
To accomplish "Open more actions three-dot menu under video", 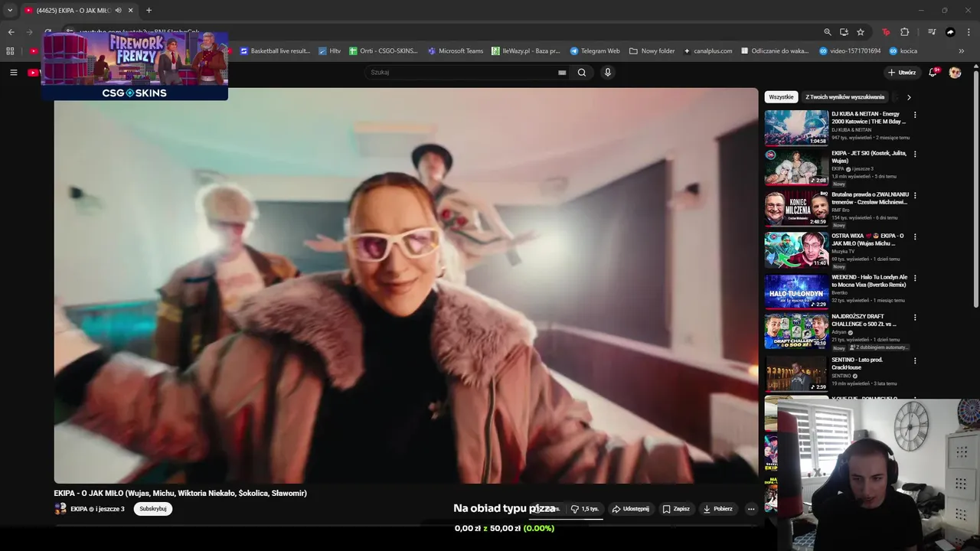I will coord(751,509).
